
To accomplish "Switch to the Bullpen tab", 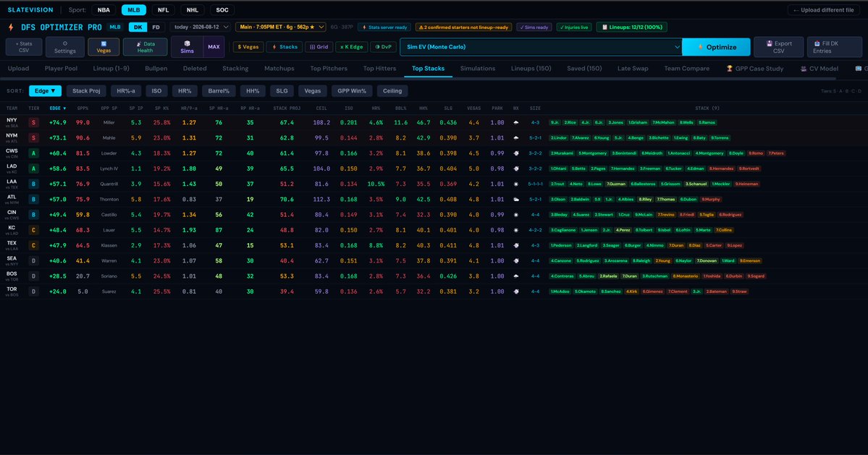I will tap(156, 69).
